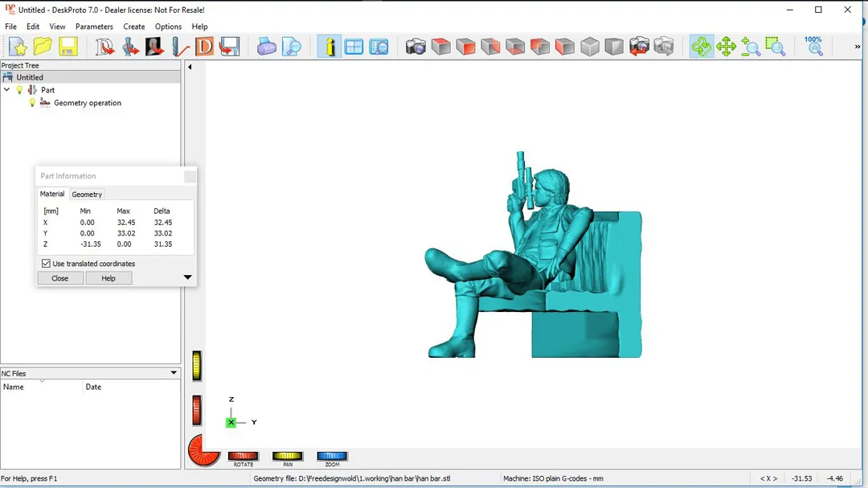The width and height of the screenshot is (868, 488).
Task: Click the green X axis orientation marker
Action: pos(231,422)
